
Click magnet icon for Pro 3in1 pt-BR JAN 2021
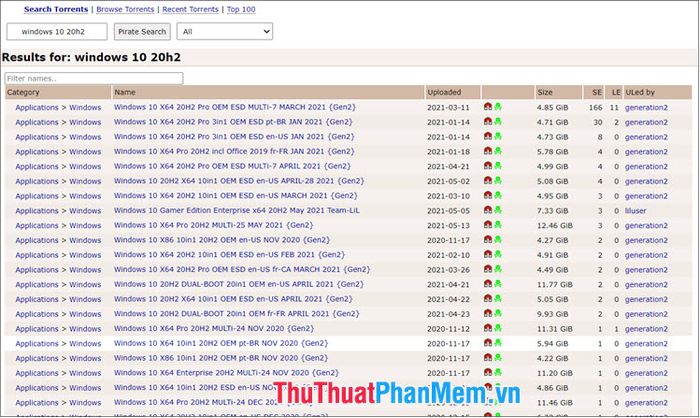click(488, 121)
